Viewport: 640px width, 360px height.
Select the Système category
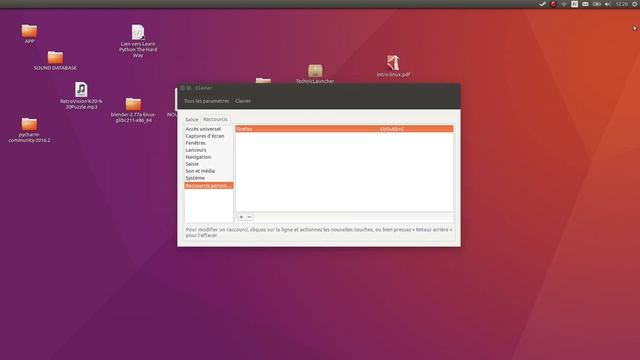point(209,178)
